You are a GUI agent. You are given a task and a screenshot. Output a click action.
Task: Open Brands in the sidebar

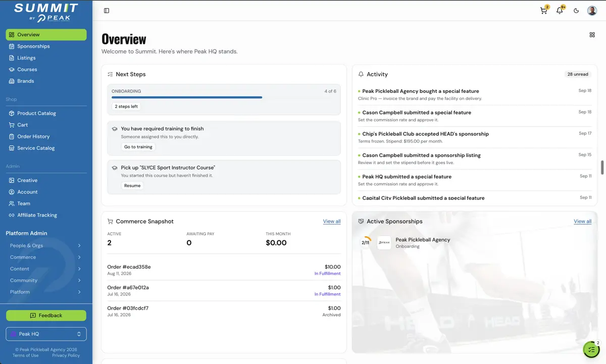[46, 81]
